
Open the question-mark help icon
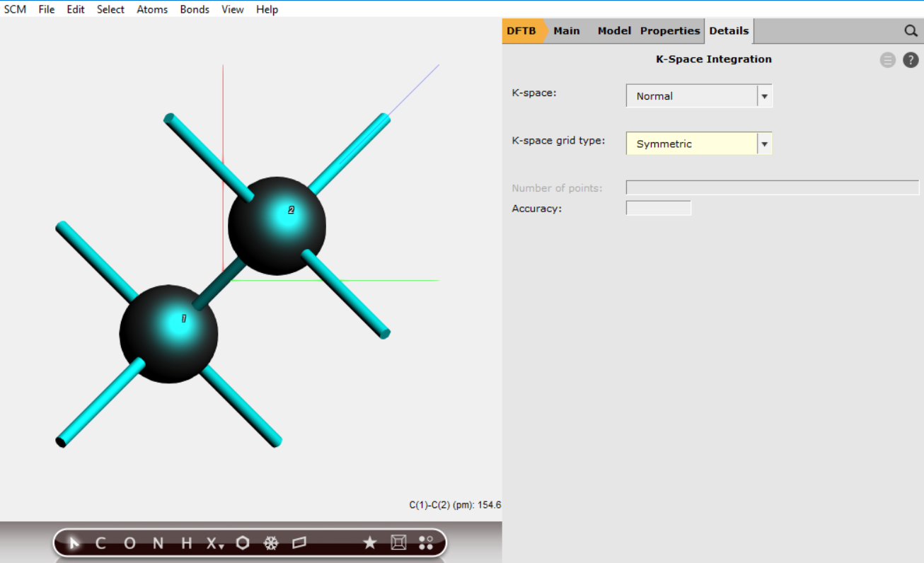tap(911, 60)
